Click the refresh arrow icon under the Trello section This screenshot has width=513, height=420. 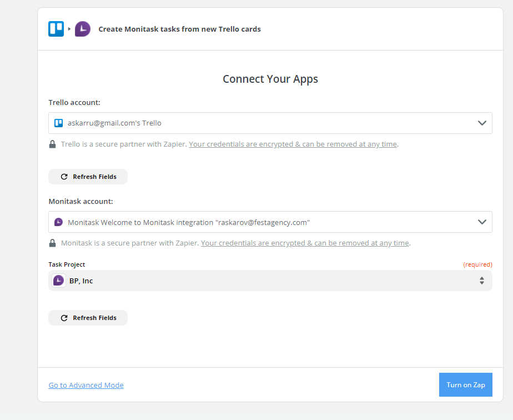coord(64,177)
